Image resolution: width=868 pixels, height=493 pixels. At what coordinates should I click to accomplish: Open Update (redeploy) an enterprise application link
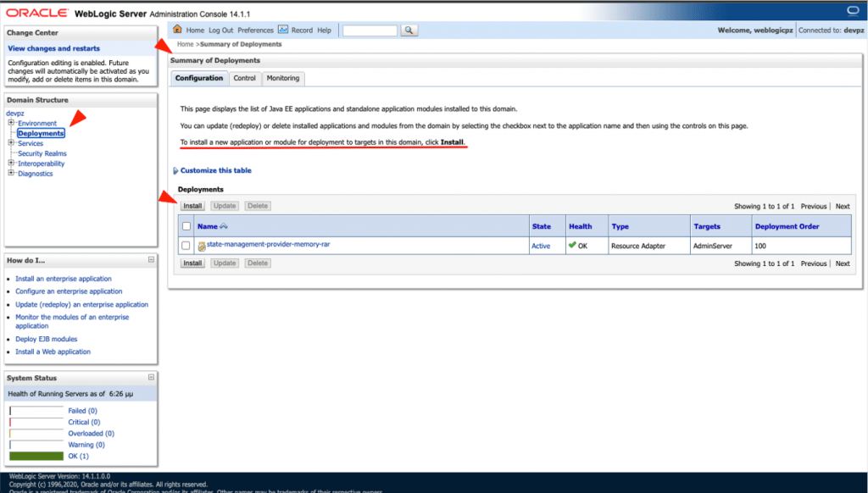point(82,305)
